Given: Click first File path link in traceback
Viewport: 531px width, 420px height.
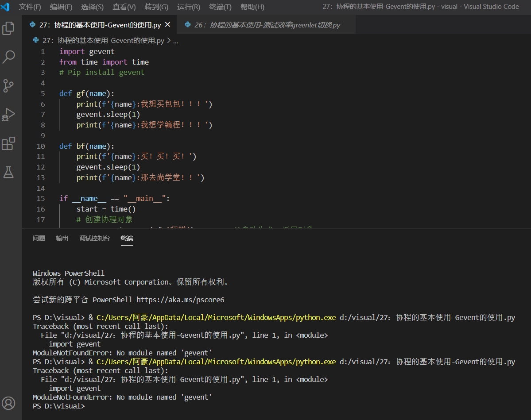Looking at the screenshot, I should pos(152,335).
